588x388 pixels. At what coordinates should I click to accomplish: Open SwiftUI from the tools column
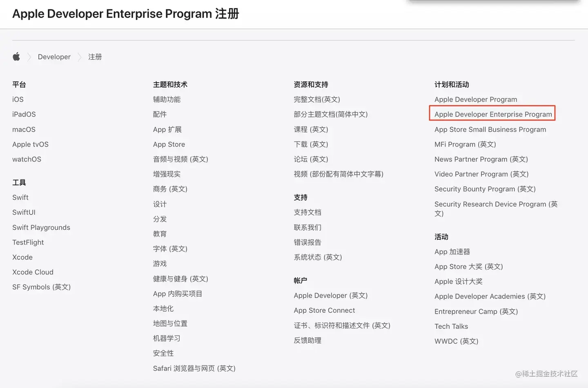coord(23,212)
